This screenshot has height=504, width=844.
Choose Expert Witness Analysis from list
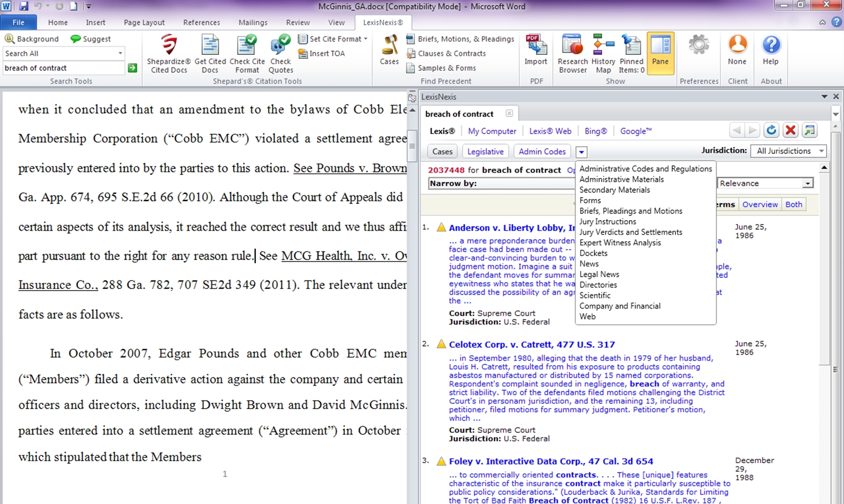620,242
